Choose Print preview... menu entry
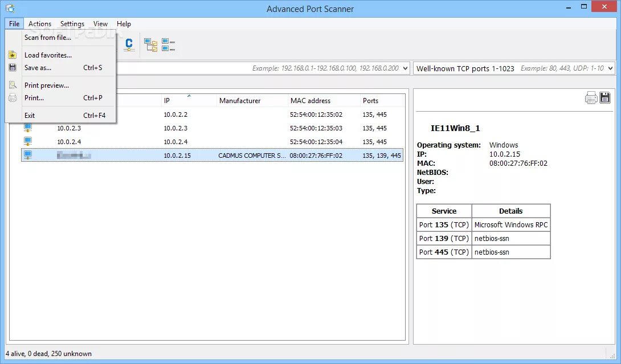The width and height of the screenshot is (621, 364). (60, 85)
